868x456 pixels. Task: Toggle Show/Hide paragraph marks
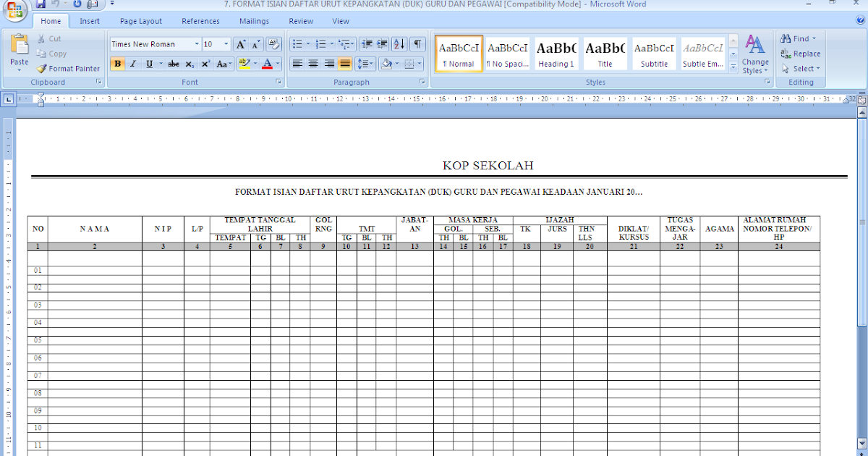(x=417, y=43)
